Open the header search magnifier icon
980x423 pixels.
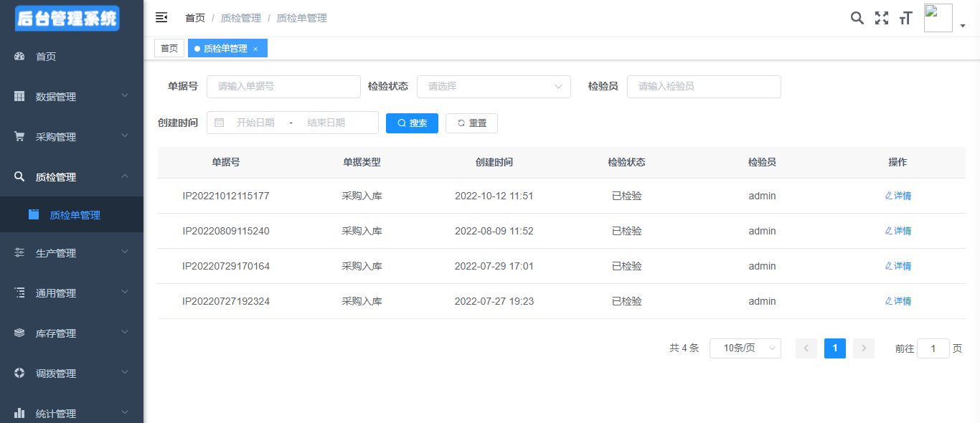point(857,18)
